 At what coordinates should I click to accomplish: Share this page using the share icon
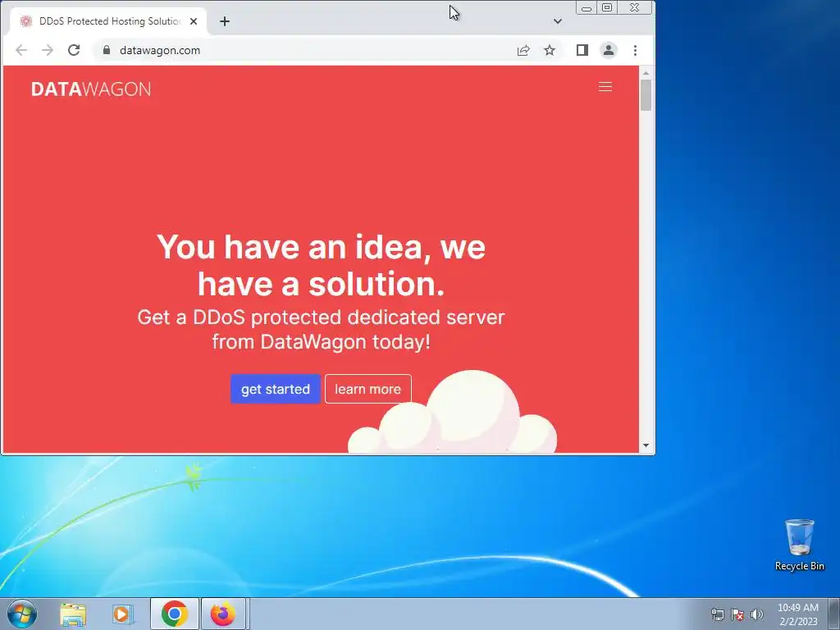coord(523,50)
